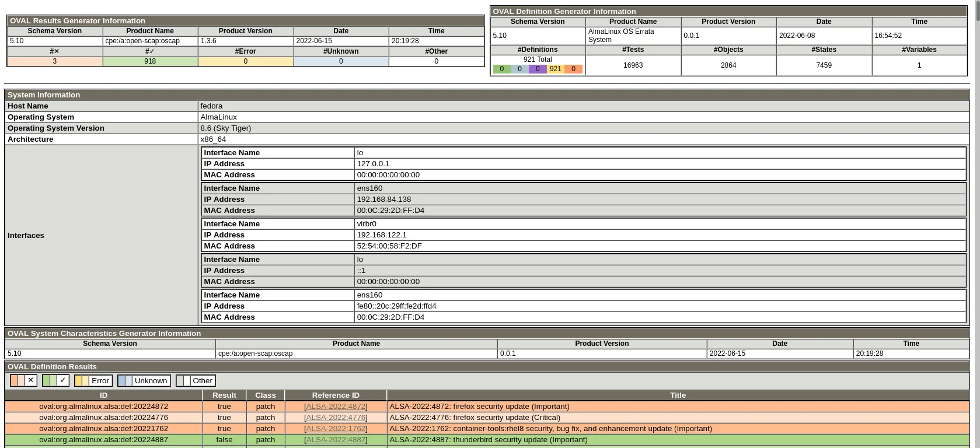Click the Result column header

coord(224,395)
